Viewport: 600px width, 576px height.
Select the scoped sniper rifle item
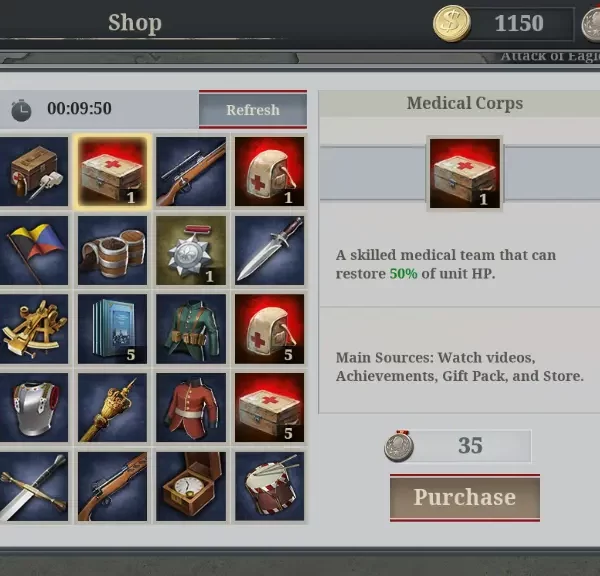click(x=191, y=171)
